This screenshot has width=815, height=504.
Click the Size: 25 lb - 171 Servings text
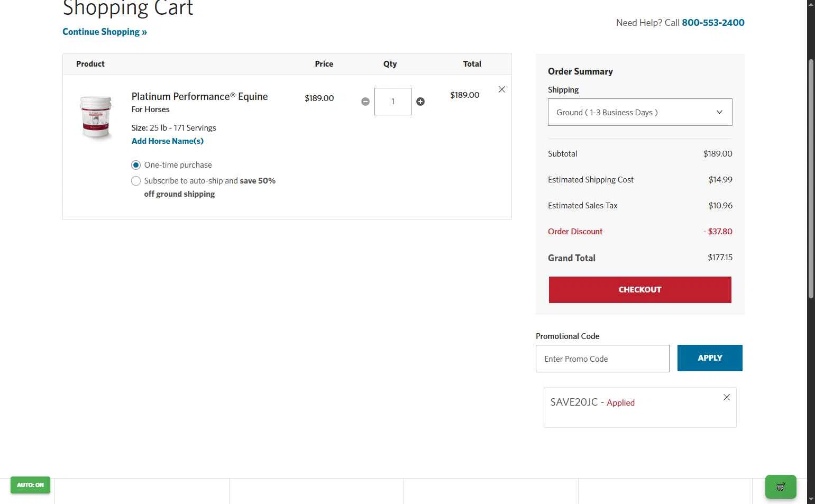(174, 128)
